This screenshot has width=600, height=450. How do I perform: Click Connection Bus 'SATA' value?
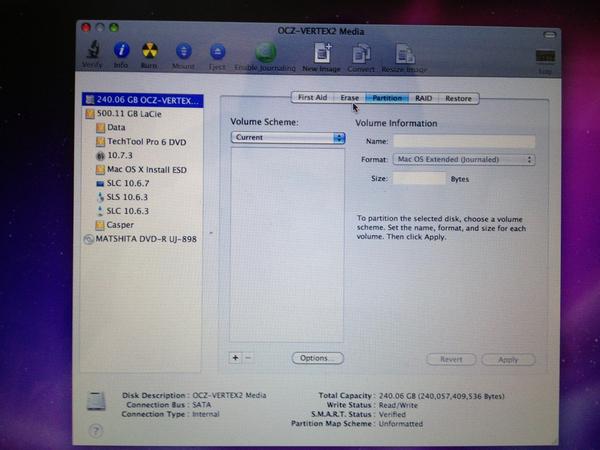(x=202, y=404)
